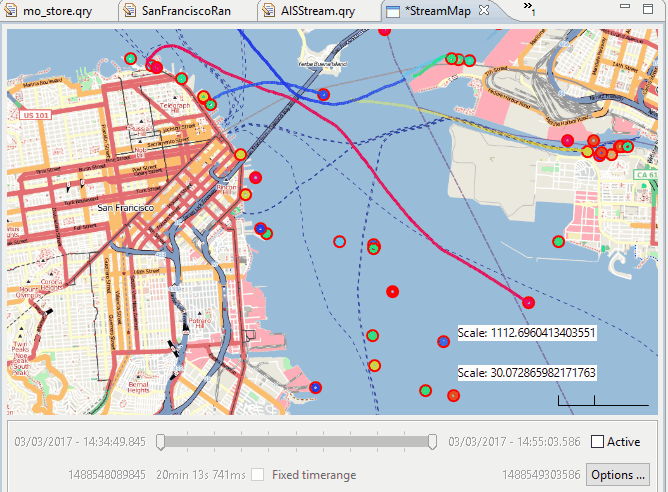The height and width of the screenshot is (492, 668).
Task: Switch to the SanFranciscoRan tab
Action: click(186, 12)
